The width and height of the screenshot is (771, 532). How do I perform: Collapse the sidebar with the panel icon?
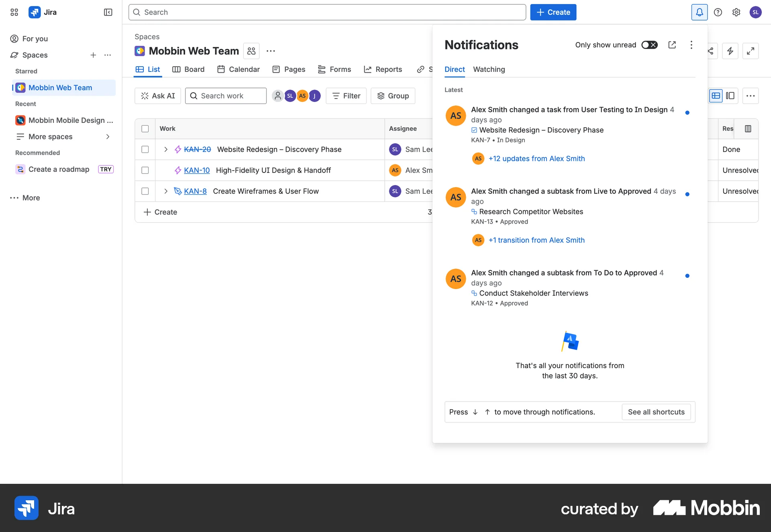(x=108, y=12)
